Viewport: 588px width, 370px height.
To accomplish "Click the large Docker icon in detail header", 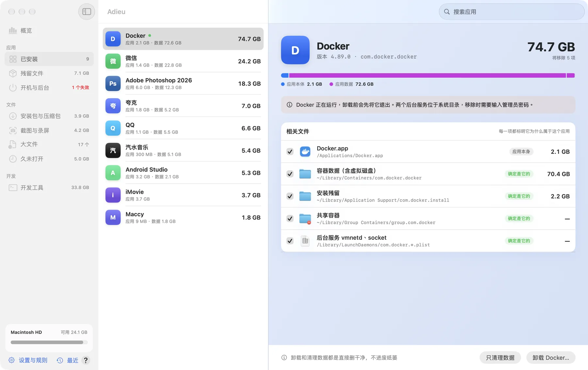I will (x=295, y=50).
